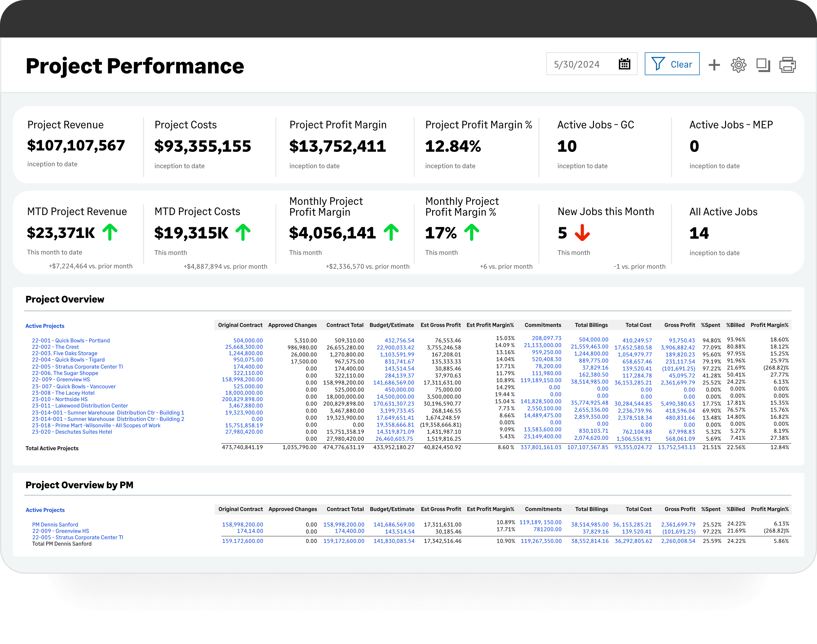This screenshot has width=817, height=644.
Task: Open 23-020 - Deschutes Suites Hotel
Action: pos(71,432)
